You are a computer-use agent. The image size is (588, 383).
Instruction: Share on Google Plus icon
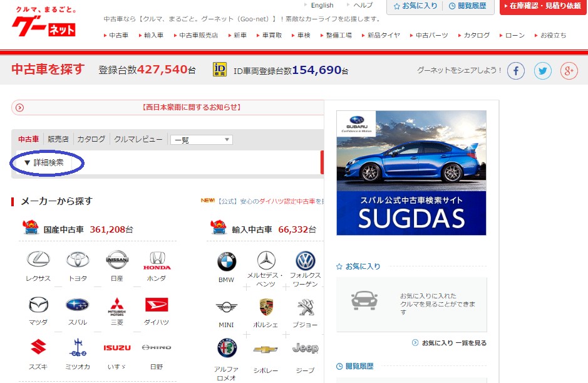click(569, 71)
